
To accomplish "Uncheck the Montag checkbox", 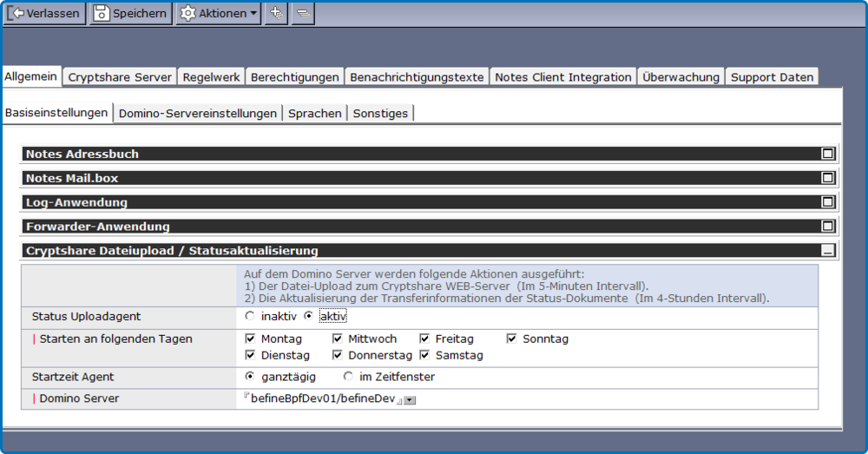I will pyautogui.click(x=251, y=339).
